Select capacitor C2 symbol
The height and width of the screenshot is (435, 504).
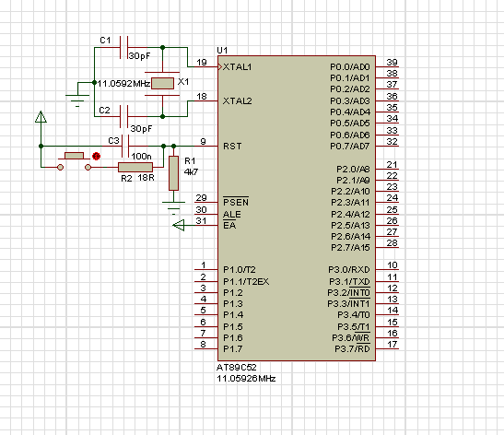tap(123, 116)
